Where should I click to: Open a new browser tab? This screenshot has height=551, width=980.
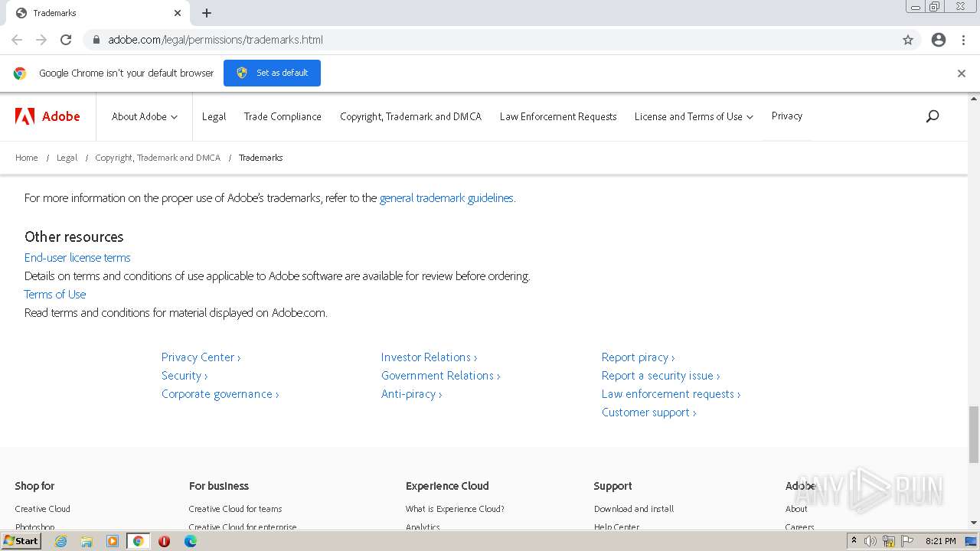(207, 13)
